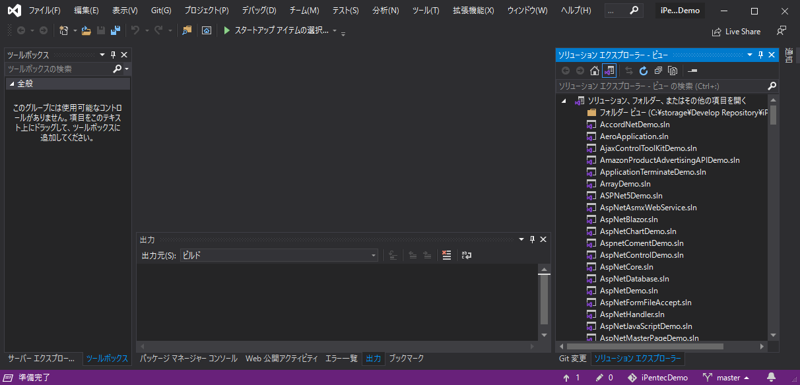Click the Show All Files icon in Solution Explorer
This screenshot has width=800, height=385.
pos(672,70)
